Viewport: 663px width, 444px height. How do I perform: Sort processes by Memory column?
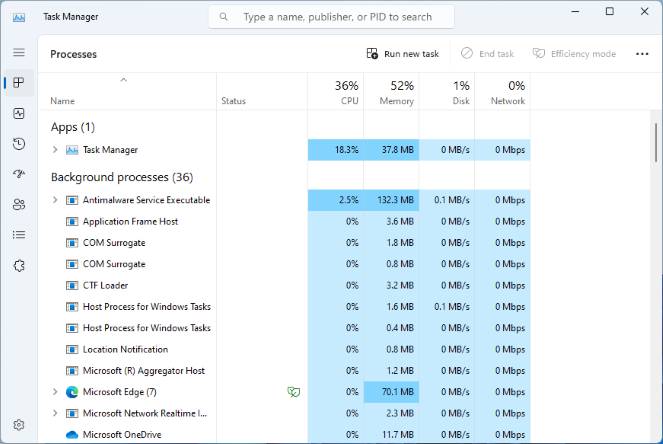point(392,92)
